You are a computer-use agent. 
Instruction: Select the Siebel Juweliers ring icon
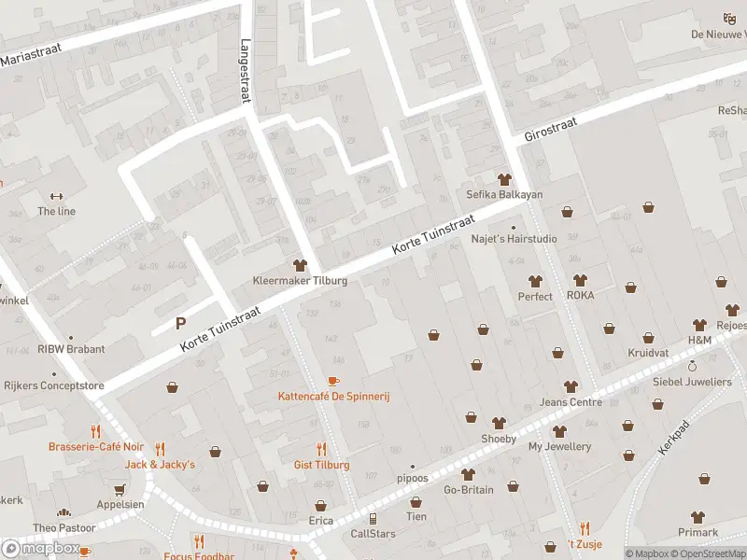click(x=693, y=366)
